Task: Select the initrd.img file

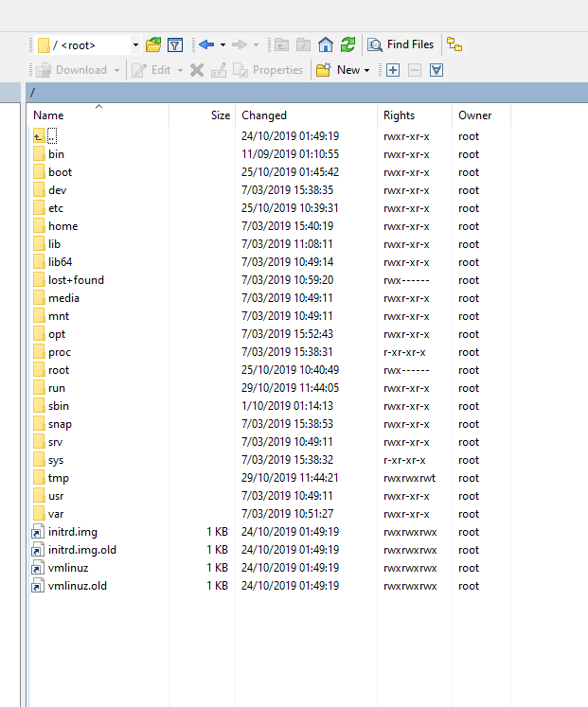Action: [x=72, y=532]
